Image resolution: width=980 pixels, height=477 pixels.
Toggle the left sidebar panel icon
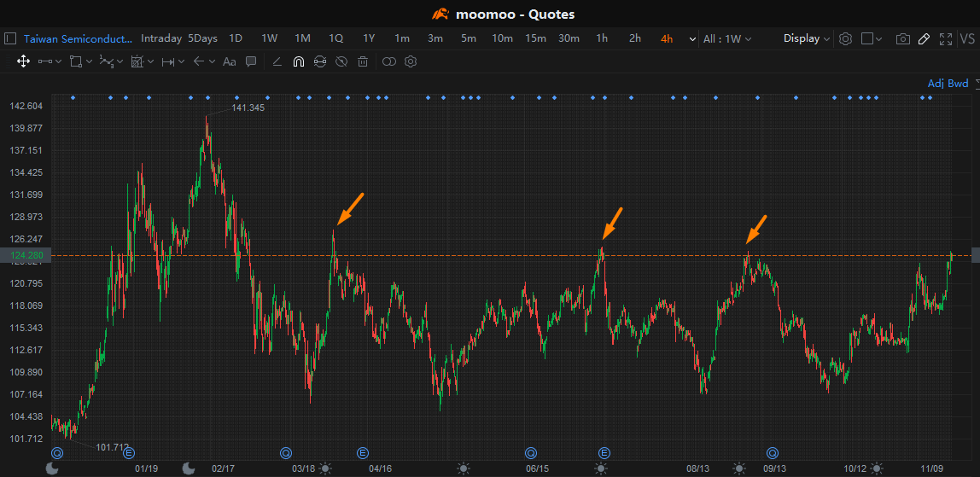coord(9,38)
